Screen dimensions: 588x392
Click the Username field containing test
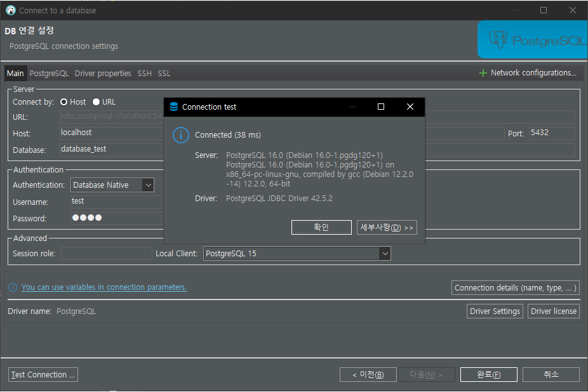point(117,202)
